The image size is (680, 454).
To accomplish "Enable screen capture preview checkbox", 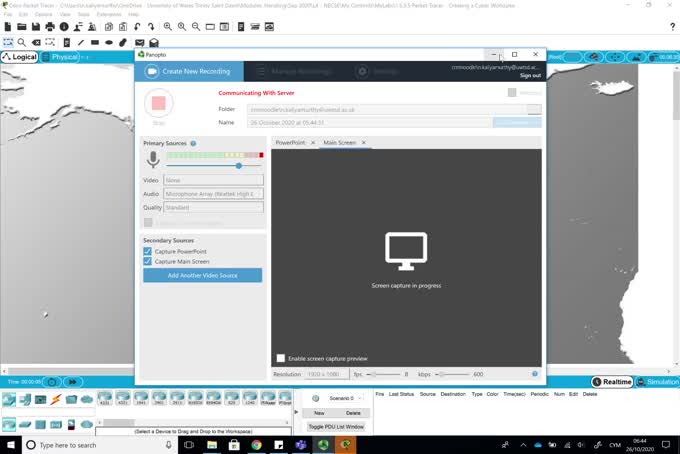I will coord(281,358).
